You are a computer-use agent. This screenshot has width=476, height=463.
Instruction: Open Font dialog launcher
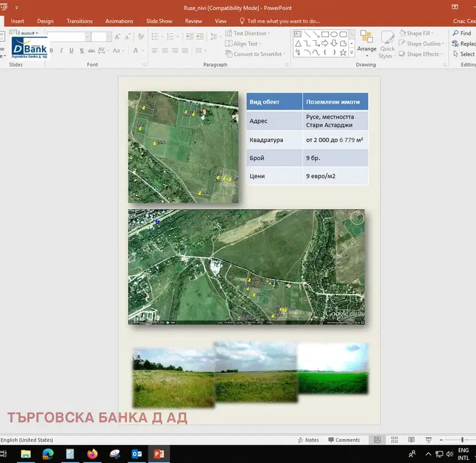[x=144, y=65]
